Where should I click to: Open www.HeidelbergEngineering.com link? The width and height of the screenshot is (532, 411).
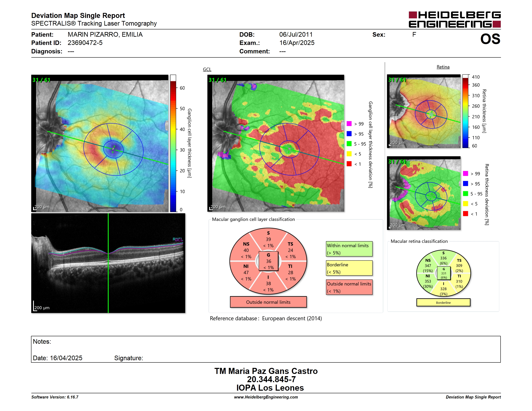pyautogui.click(x=266, y=397)
